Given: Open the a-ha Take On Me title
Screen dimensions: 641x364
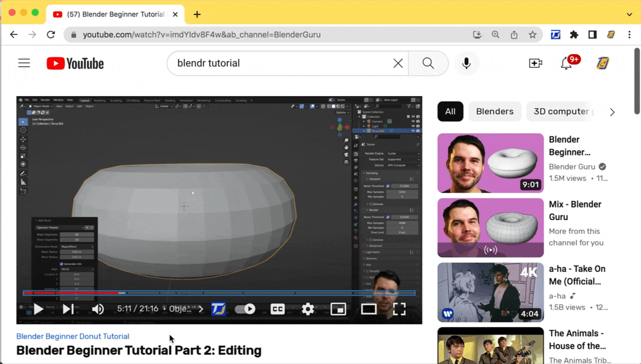Looking at the screenshot, I should tap(577, 275).
